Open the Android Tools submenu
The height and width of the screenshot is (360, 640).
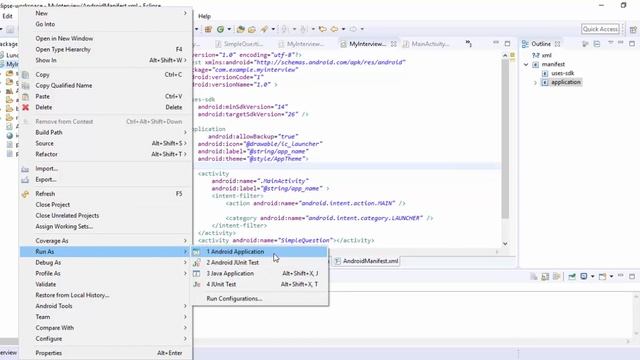106,306
